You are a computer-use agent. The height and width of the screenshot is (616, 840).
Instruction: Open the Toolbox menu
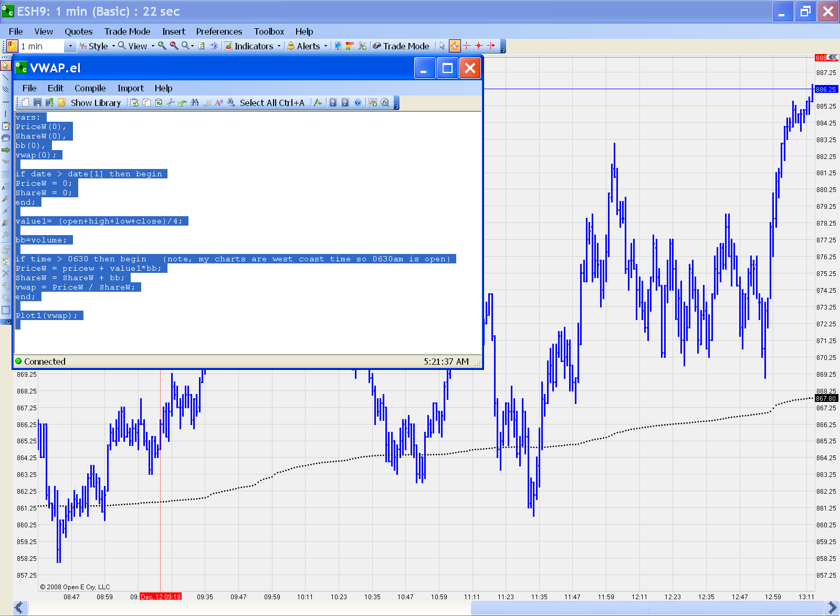point(269,31)
